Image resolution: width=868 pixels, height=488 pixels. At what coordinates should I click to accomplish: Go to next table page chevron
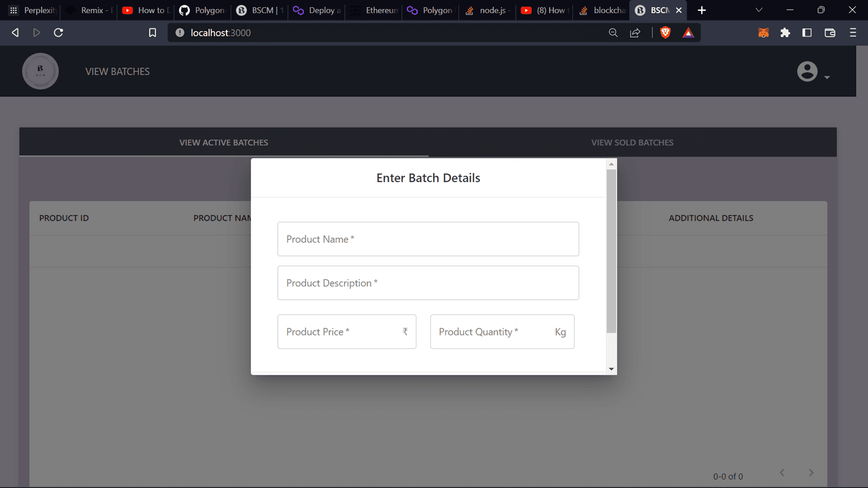pyautogui.click(x=811, y=472)
